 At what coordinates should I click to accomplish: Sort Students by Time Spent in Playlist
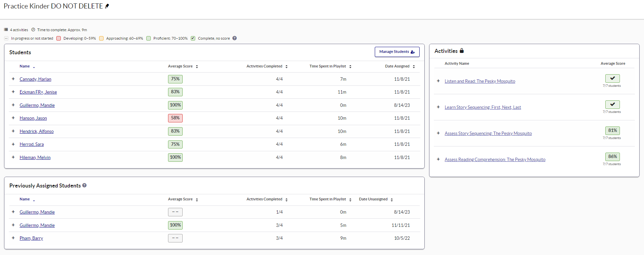coord(350,66)
